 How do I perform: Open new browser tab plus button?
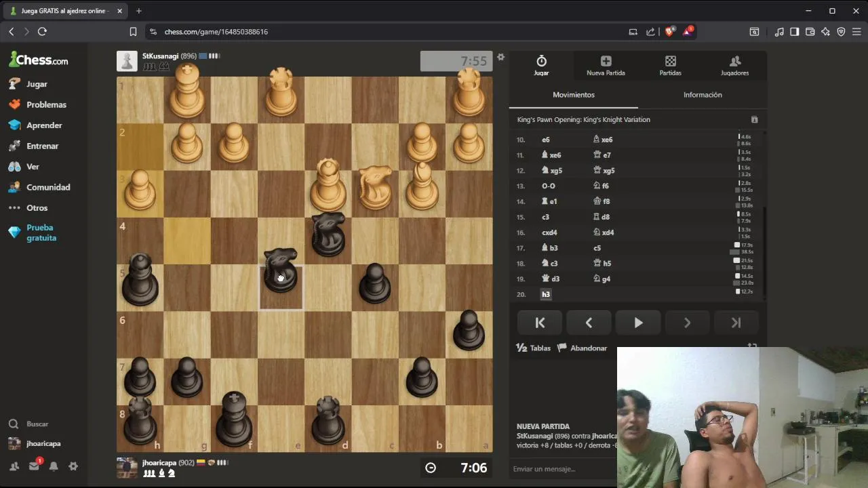138,11
